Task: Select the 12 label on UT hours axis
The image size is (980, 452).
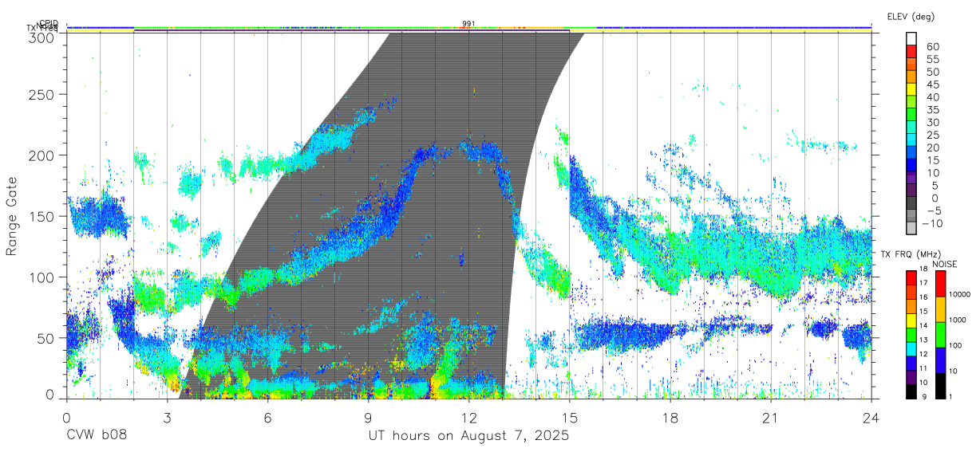Action: 468,418
